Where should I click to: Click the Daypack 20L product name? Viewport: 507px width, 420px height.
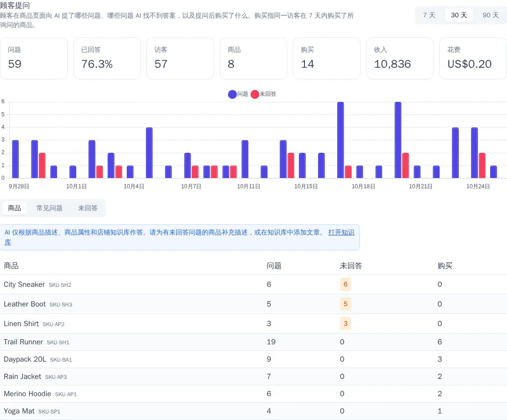point(25,359)
